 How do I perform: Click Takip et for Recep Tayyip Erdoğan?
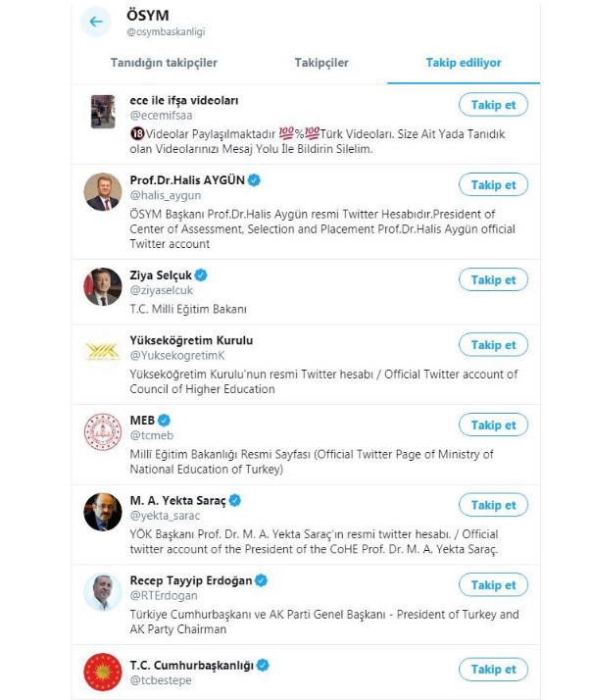click(x=493, y=585)
